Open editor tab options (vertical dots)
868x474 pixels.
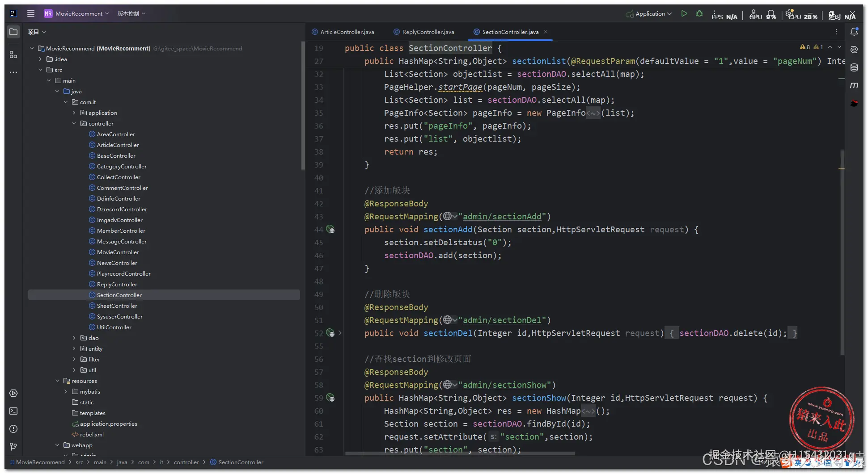[x=836, y=32]
